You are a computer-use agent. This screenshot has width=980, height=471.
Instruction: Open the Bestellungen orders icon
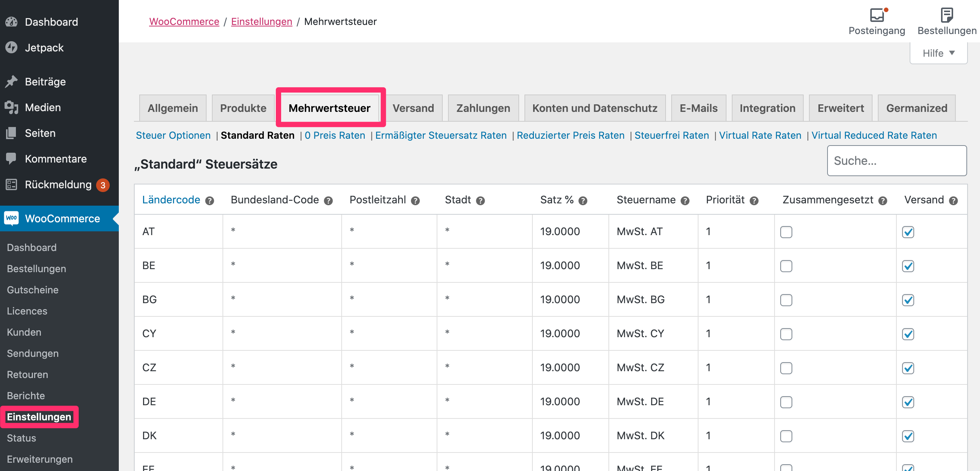coord(947,15)
